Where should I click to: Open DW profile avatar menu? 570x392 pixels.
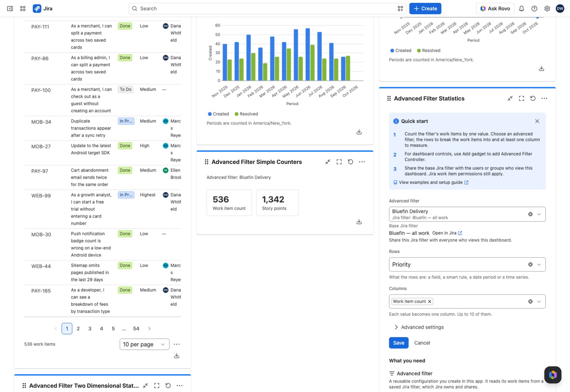click(560, 9)
